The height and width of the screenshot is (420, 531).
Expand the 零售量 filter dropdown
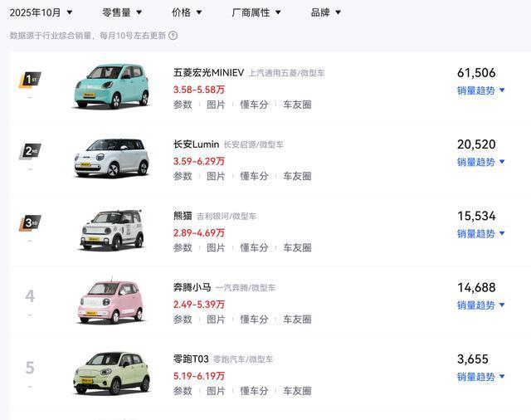pos(122,12)
